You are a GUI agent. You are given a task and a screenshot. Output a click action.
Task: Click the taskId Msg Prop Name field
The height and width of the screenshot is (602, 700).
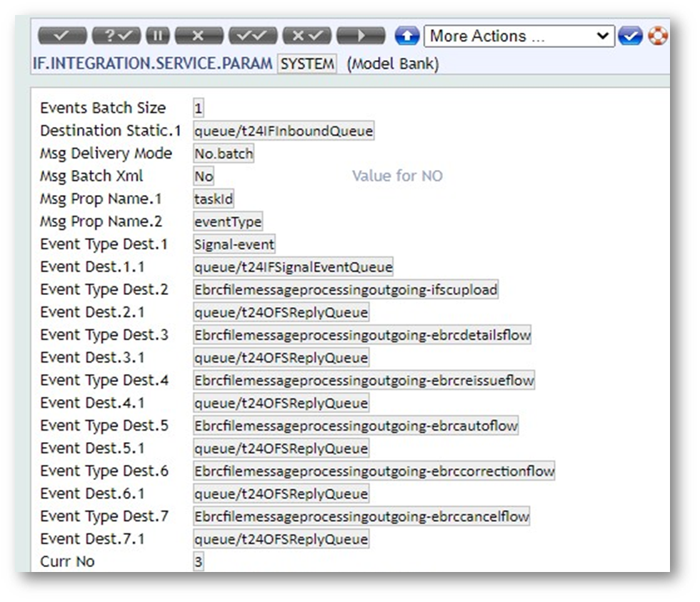214,199
